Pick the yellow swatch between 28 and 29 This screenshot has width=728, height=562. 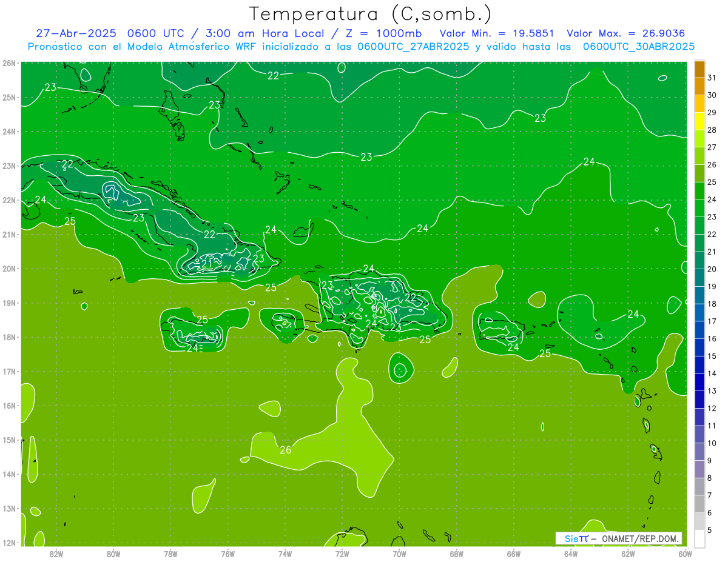699,121
